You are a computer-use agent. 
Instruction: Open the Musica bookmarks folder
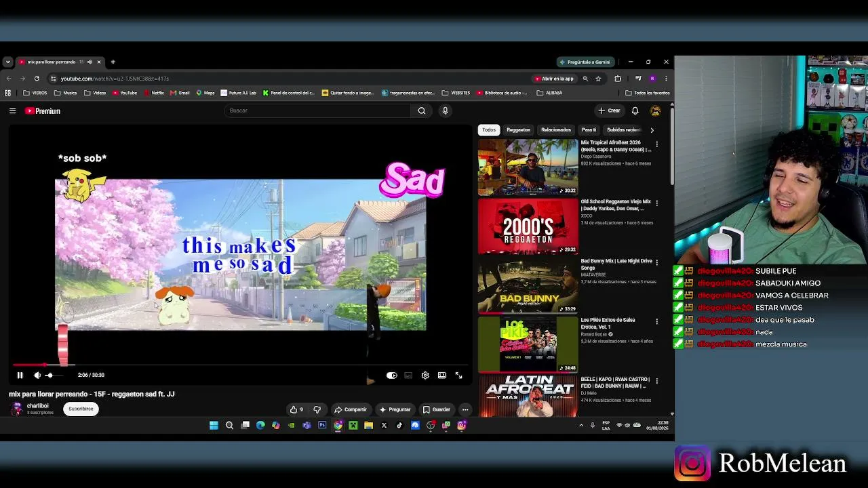coord(66,93)
